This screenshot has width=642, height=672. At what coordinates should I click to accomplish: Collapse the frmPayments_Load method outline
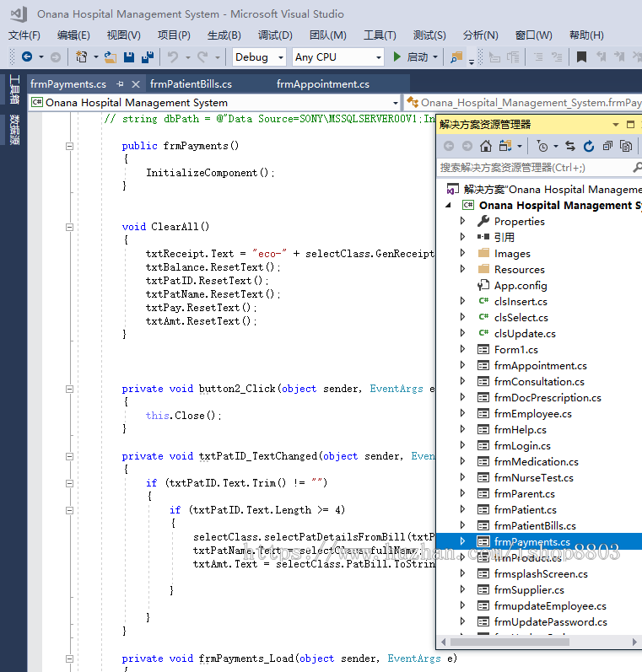[x=69, y=659]
